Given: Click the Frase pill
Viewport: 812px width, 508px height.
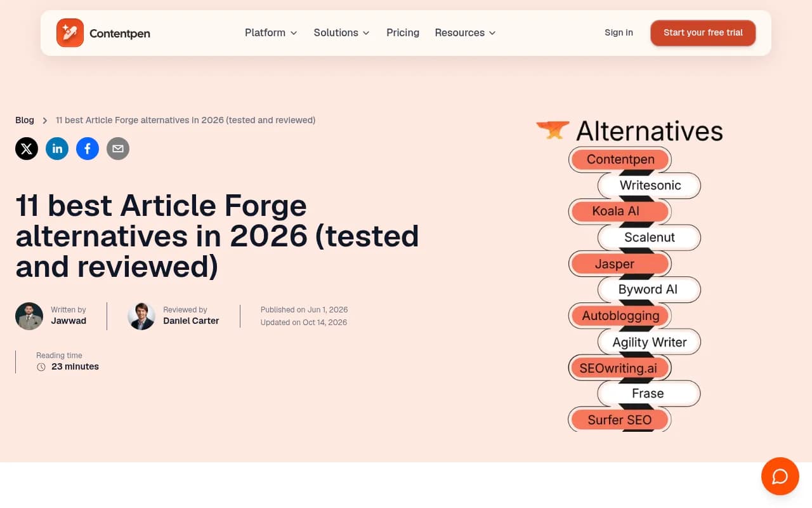Looking at the screenshot, I should tap(650, 394).
